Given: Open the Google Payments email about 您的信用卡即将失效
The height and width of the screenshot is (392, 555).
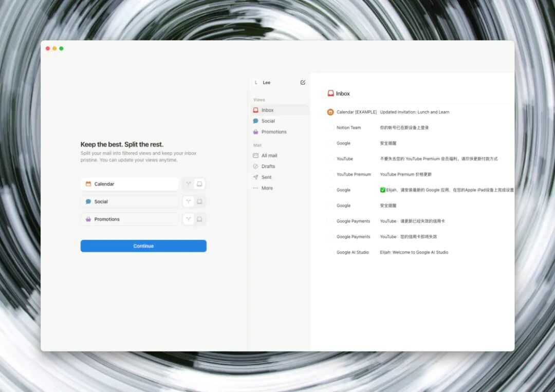Looking at the screenshot, I should coord(419,237).
